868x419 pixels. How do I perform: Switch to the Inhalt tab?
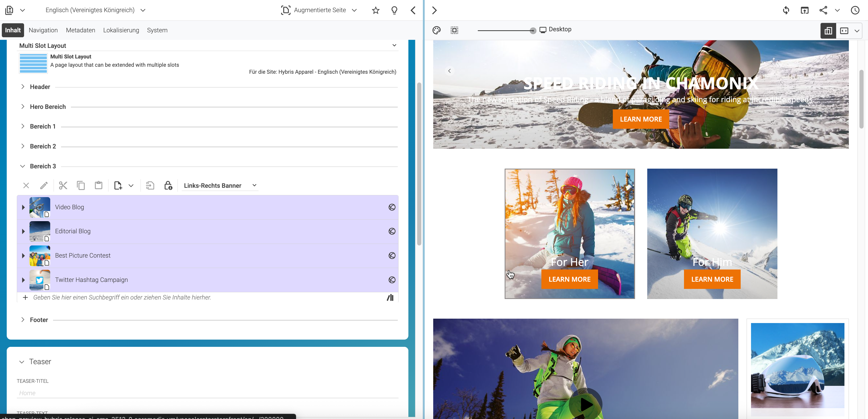pos(13,30)
